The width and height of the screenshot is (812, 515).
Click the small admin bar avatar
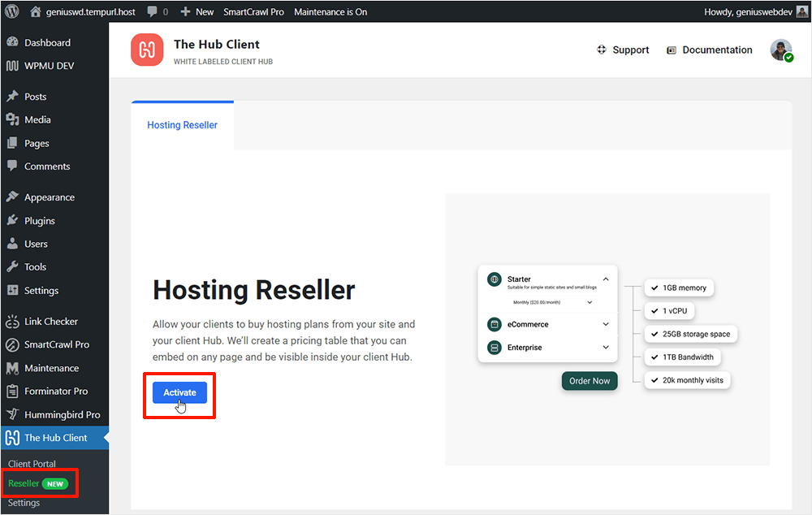point(801,11)
